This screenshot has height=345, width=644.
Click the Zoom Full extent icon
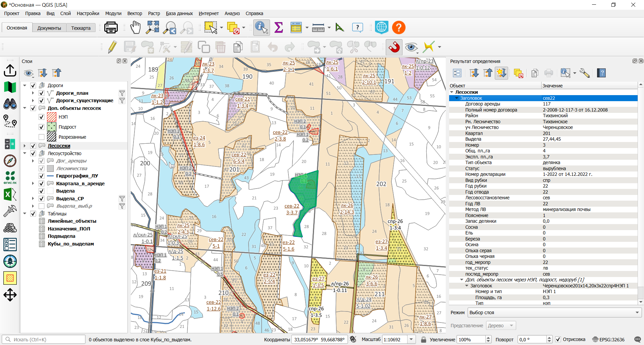tap(153, 27)
